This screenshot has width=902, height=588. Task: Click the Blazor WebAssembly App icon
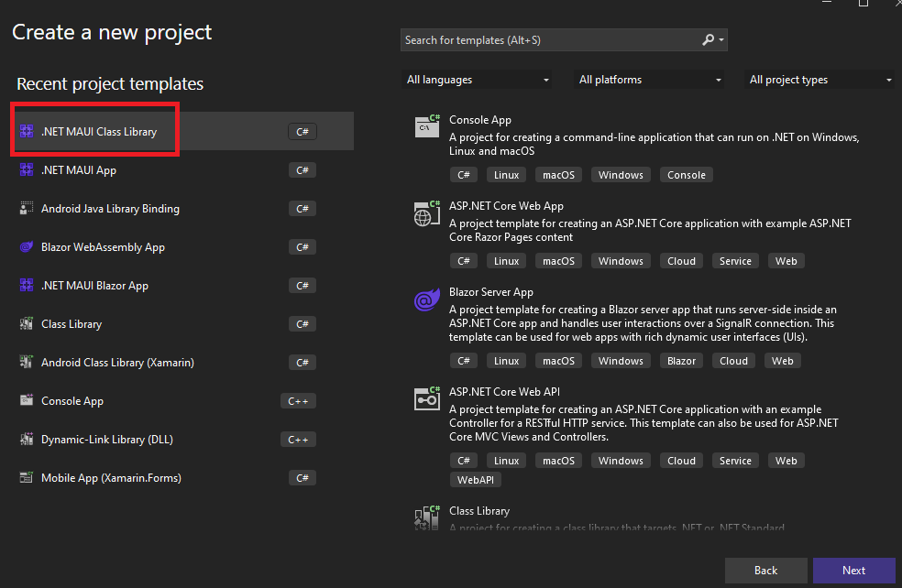tap(27, 247)
